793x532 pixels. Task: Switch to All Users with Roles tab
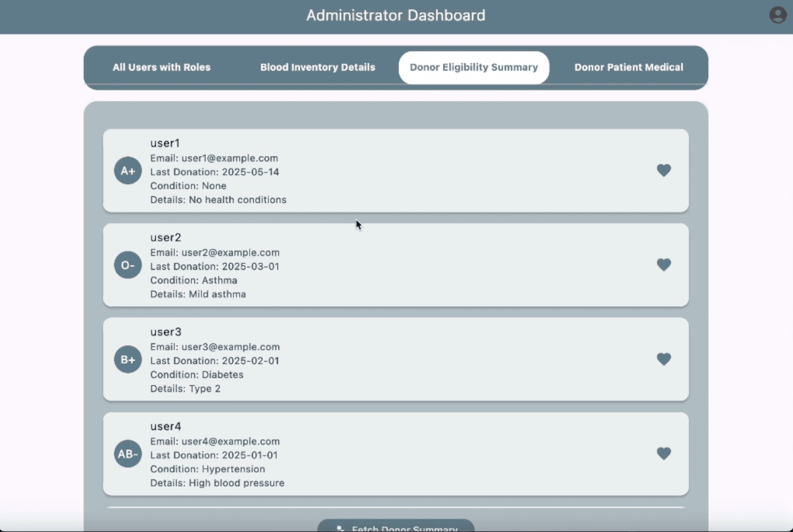[x=161, y=67]
